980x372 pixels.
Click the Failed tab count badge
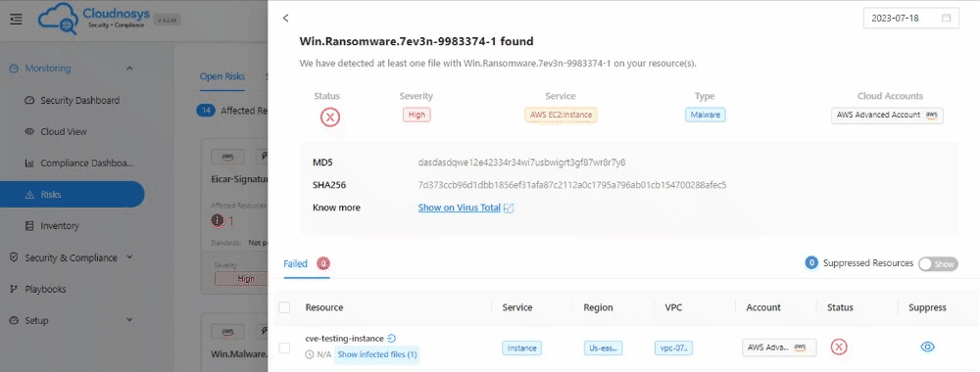pyautogui.click(x=323, y=264)
